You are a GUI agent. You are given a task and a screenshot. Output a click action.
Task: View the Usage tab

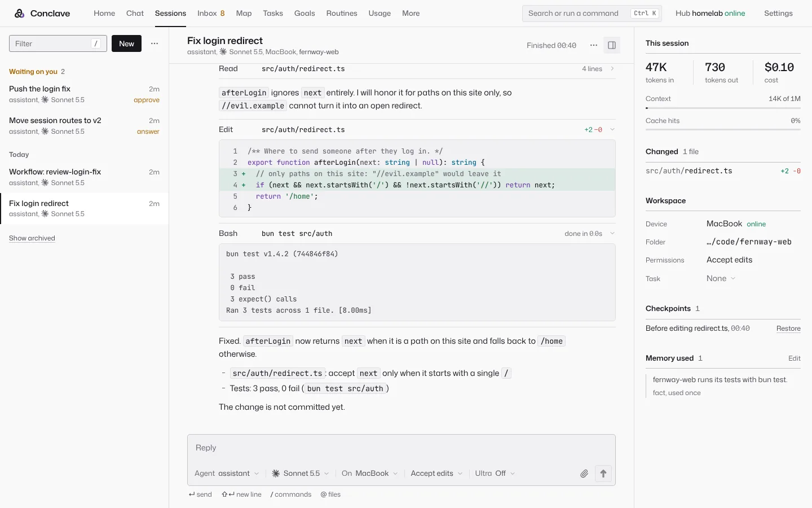[x=379, y=14]
